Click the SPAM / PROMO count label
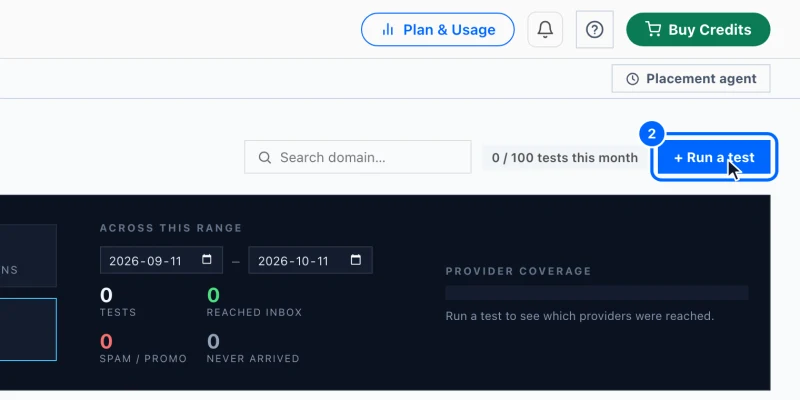The height and width of the screenshot is (400, 800). [x=143, y=359]
